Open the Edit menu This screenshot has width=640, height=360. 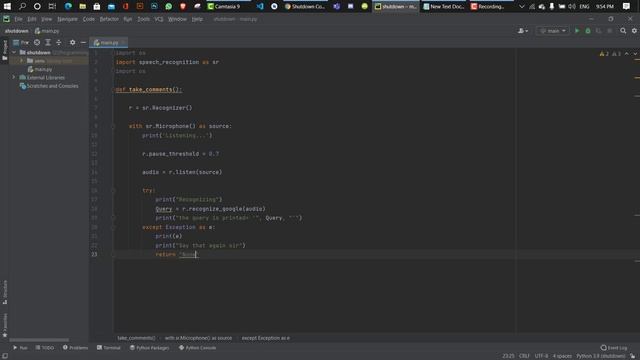click(32, 19)
